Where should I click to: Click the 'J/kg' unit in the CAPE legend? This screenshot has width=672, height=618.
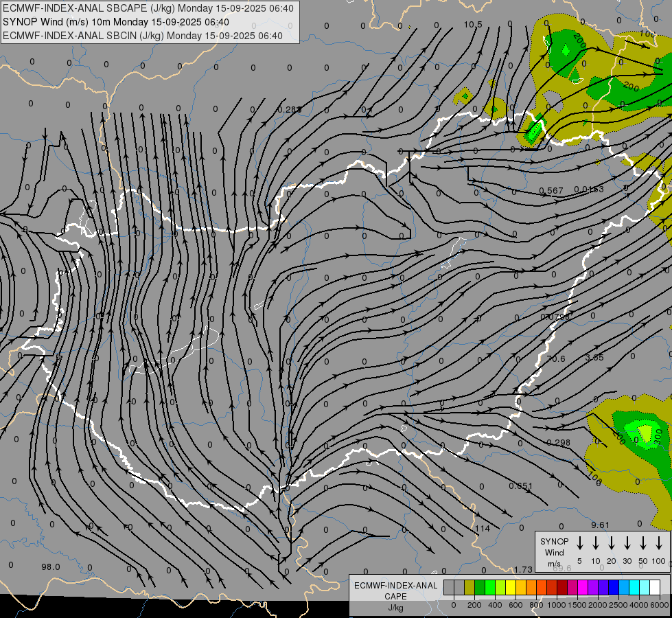(395, 608)
